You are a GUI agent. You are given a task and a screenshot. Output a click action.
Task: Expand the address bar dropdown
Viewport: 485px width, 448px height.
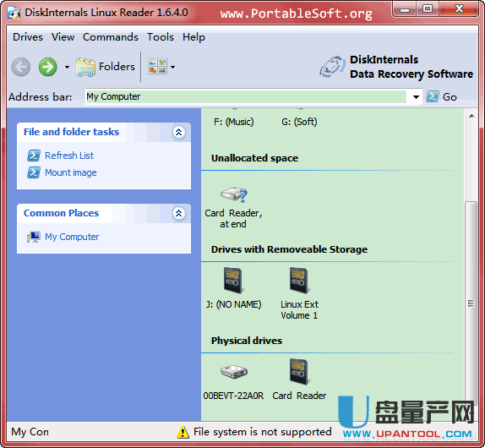(416, 97)
